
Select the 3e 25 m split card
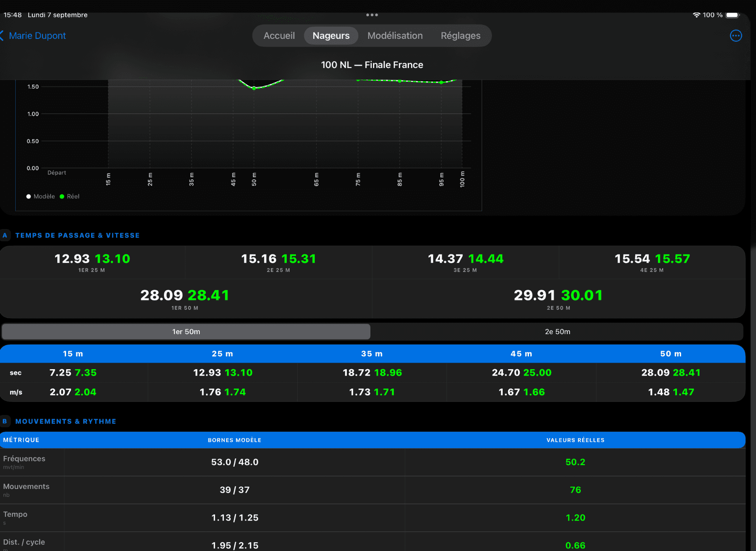[x=465, y=262]
